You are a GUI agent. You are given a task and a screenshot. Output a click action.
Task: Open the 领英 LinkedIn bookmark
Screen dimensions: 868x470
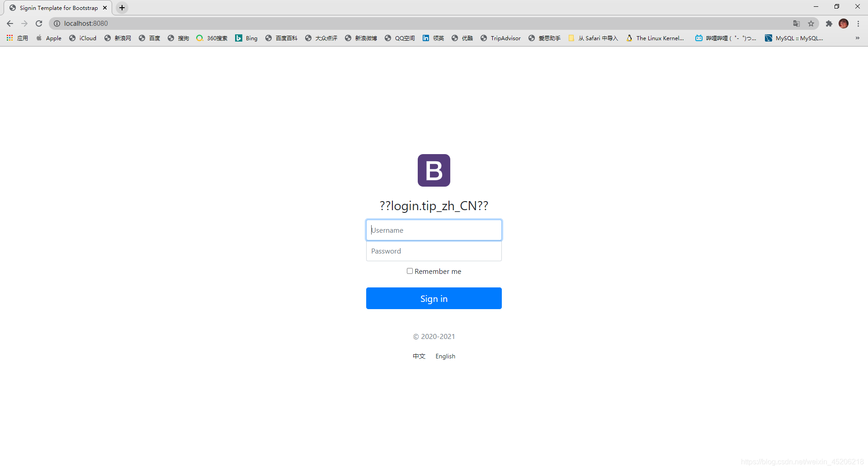[x=433, y=38]
